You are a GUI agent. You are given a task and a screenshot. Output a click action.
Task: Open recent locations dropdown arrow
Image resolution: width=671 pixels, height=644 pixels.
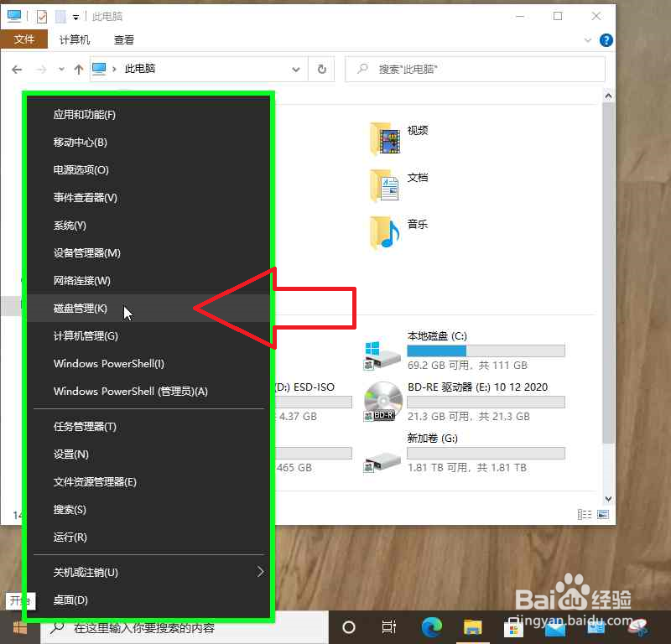(61, 70)
